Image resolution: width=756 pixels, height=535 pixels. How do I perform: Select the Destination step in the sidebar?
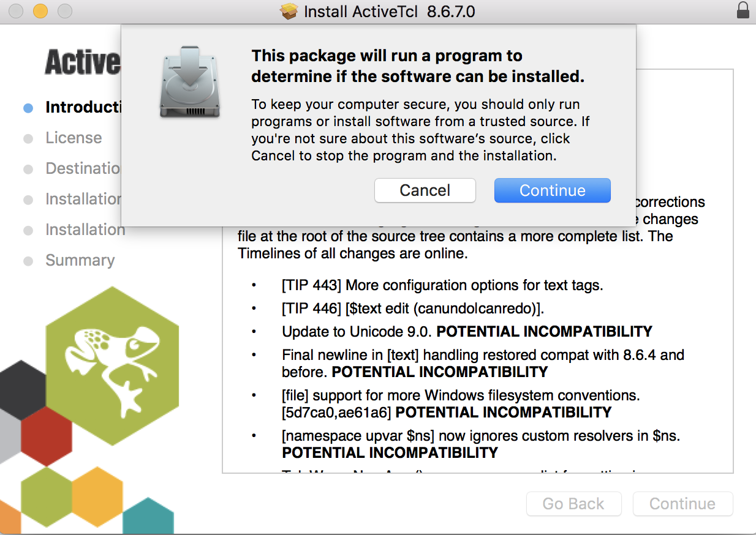(x=72, y=168)
